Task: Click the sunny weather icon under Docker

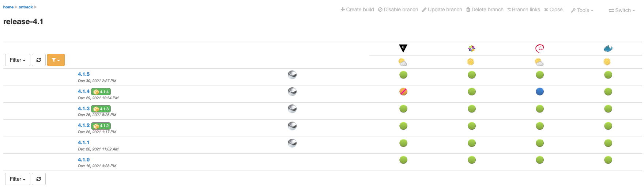Action: (607, 62)
